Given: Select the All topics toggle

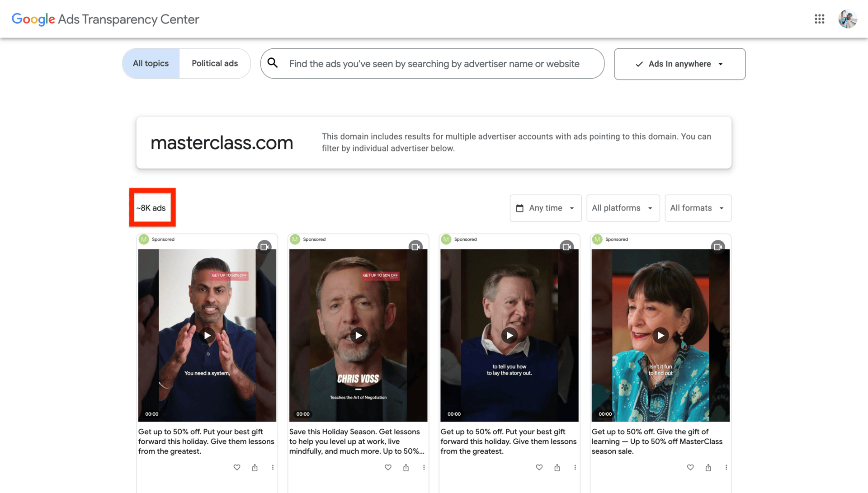Looking at the screenshot, I should (151, 63).
